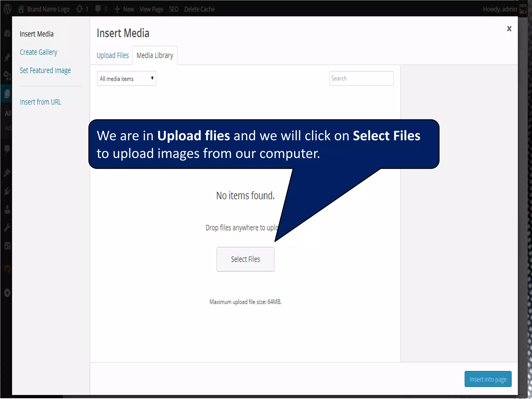Open the Delete Cache menu item
The width and height of the screenshot is (532, 399).
point(199,9)
